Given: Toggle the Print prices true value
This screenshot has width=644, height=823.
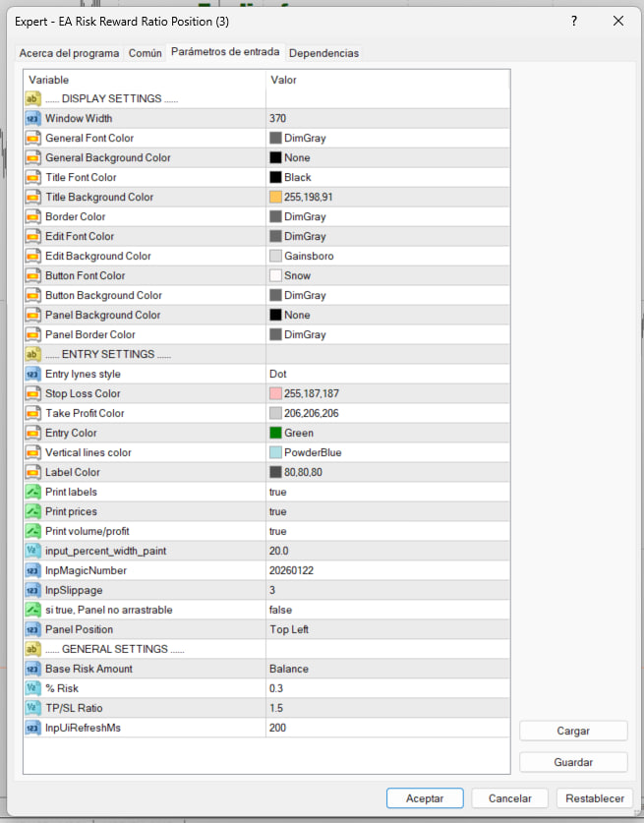Looking at the screenshot, I should [278, 511].
